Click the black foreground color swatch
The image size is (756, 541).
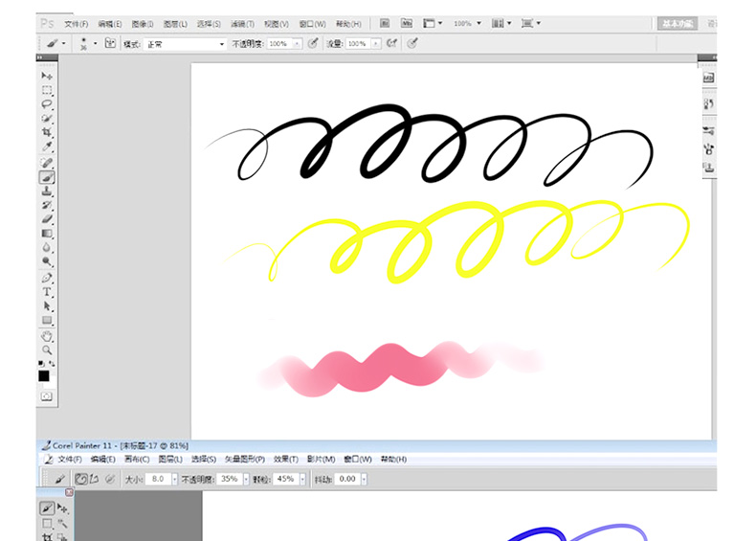tap(44, 376)
